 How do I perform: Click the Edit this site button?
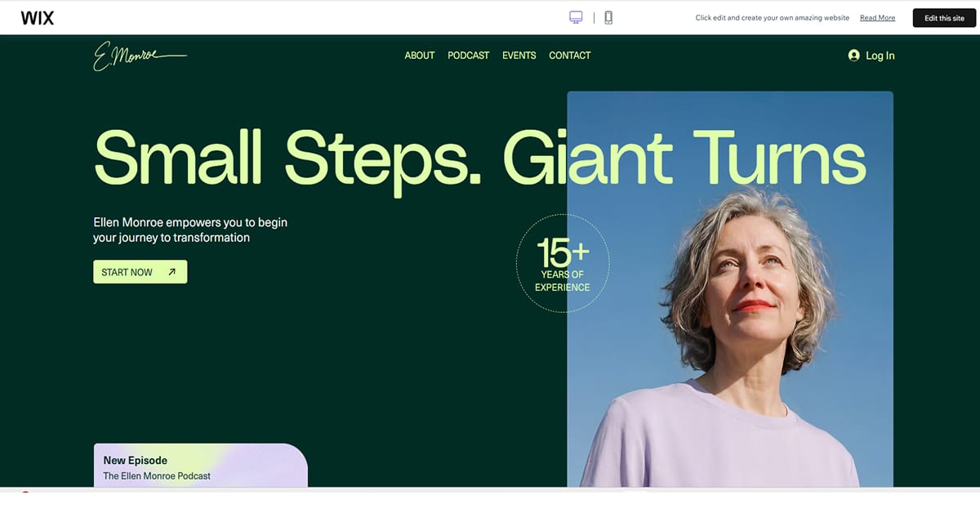(943, 17)
